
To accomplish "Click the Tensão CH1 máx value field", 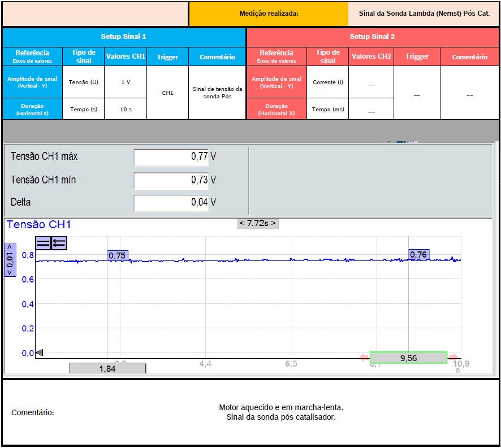I will coord(171,157).
